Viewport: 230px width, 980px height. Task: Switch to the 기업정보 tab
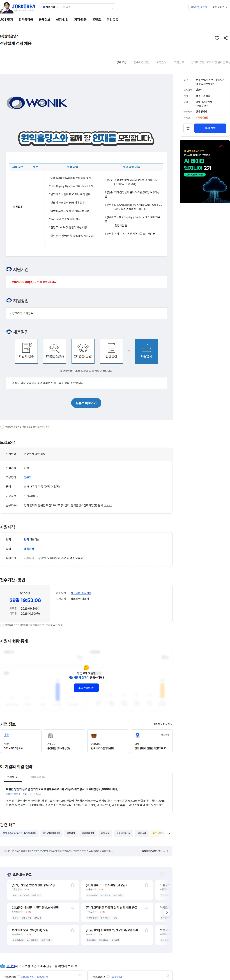[x=162, y=62]
